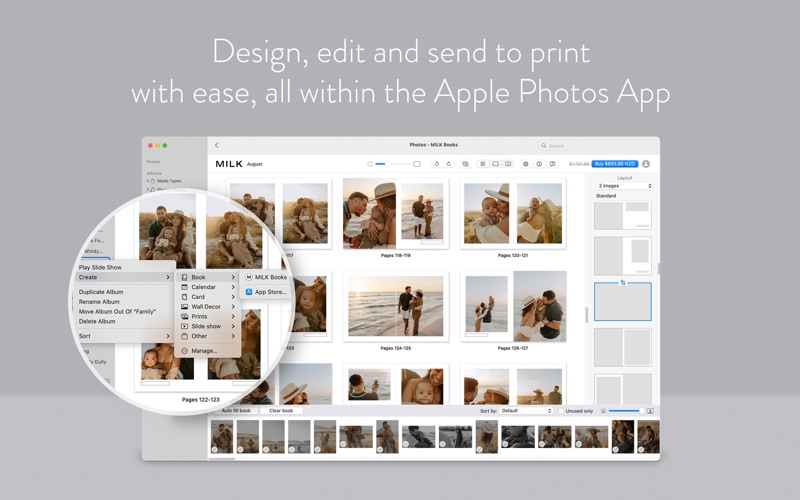The image size is (800, 500).
Task: Switch to two-page spread view icon
Action: click(508, 164)
